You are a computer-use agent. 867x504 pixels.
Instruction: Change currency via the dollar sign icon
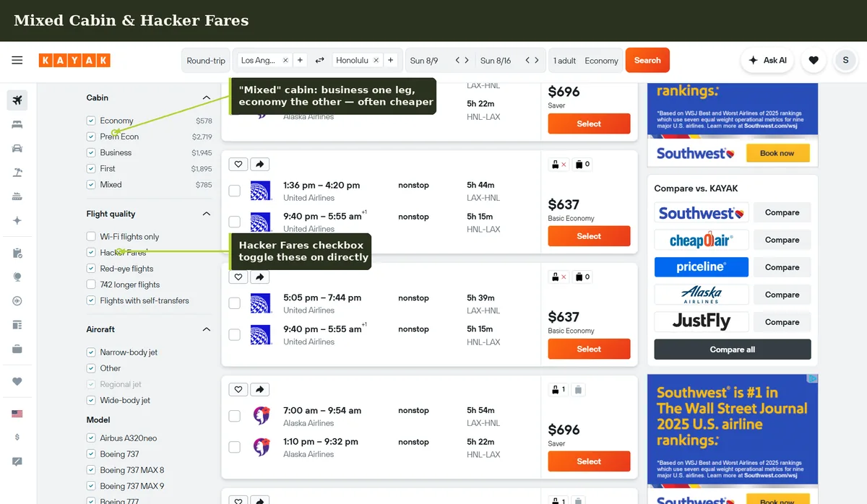pyautogui.click(x=17, y=438)
